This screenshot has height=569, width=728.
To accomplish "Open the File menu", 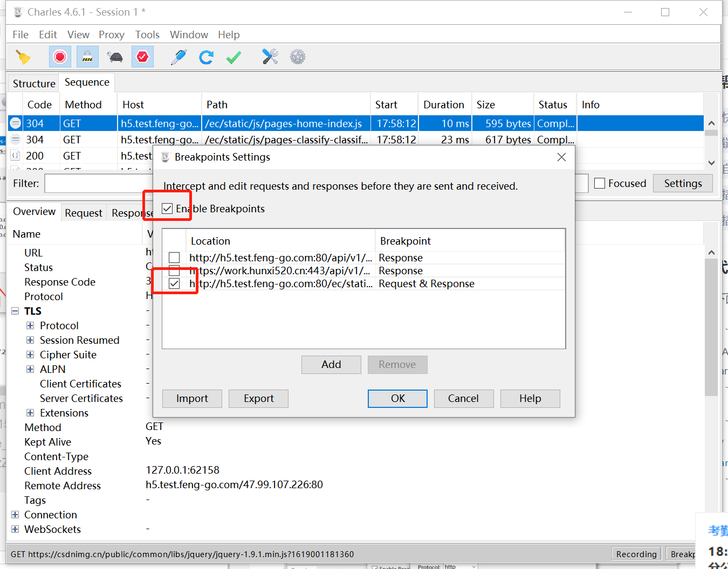I will tap(20, 34).
